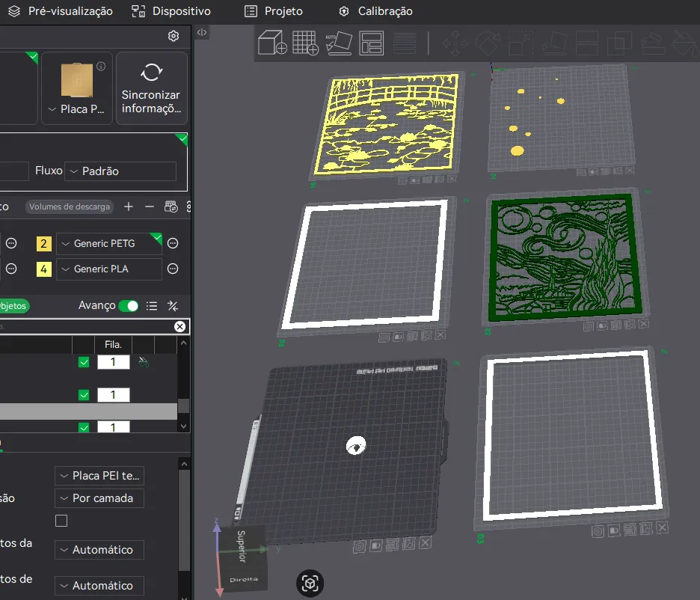Uncheck checkbox in row with paint bucket
This screenshot has height=600, width=700.
[84, 362]
